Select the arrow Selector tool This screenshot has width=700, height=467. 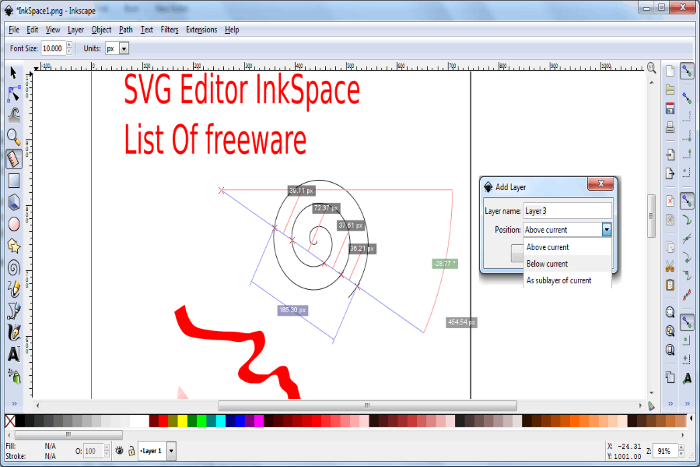tap(14, 72)
